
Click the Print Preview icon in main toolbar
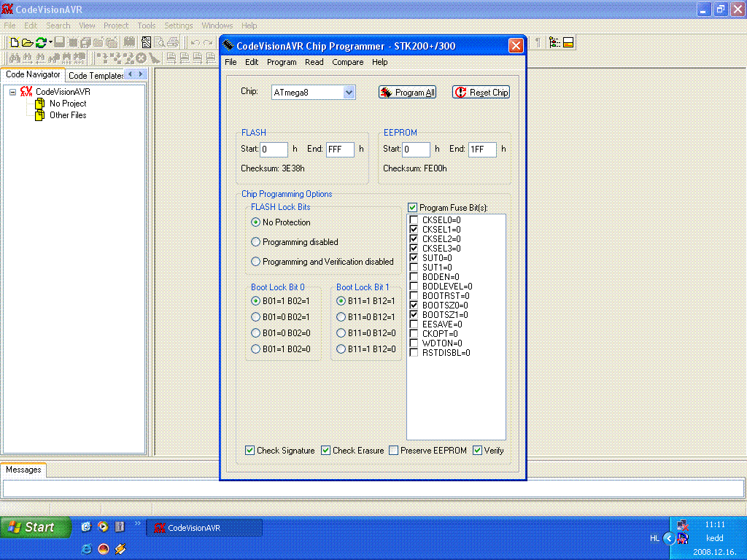click(160, 42)
